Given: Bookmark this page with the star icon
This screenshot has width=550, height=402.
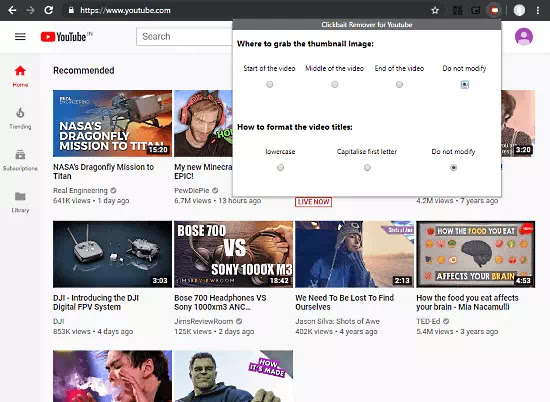Looking at the screenshot, I should [435, 11].
